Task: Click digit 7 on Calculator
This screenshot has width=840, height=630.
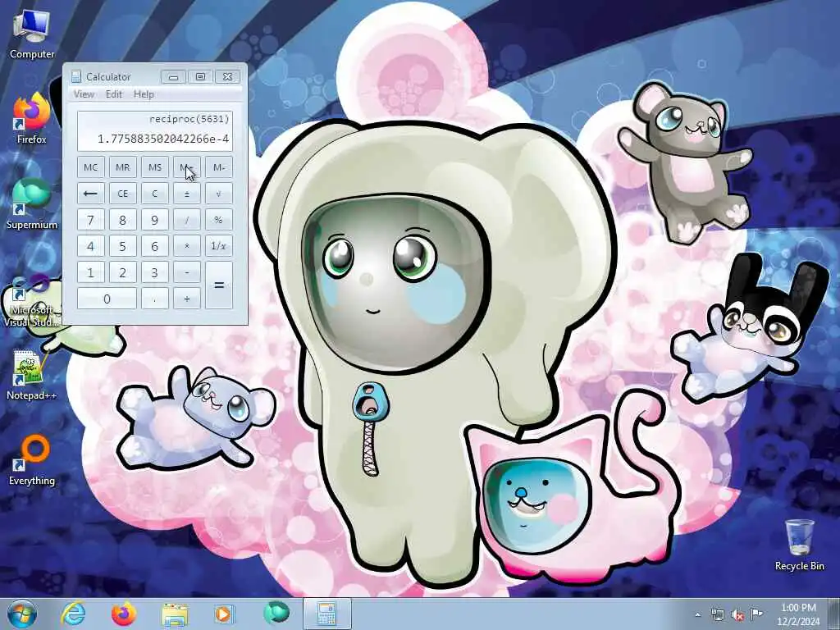Action: (90, 220)
